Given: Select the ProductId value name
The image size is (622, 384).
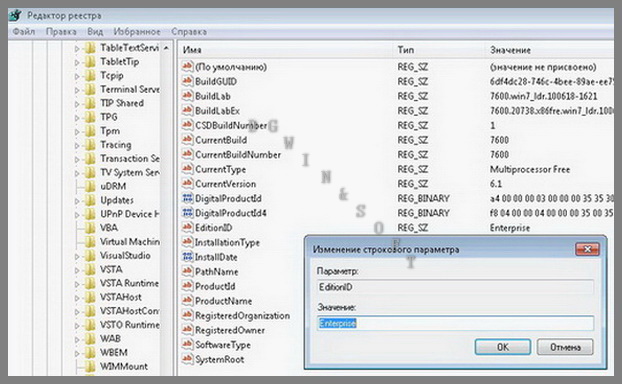Looking at the screenshot, I should point(215,286).
